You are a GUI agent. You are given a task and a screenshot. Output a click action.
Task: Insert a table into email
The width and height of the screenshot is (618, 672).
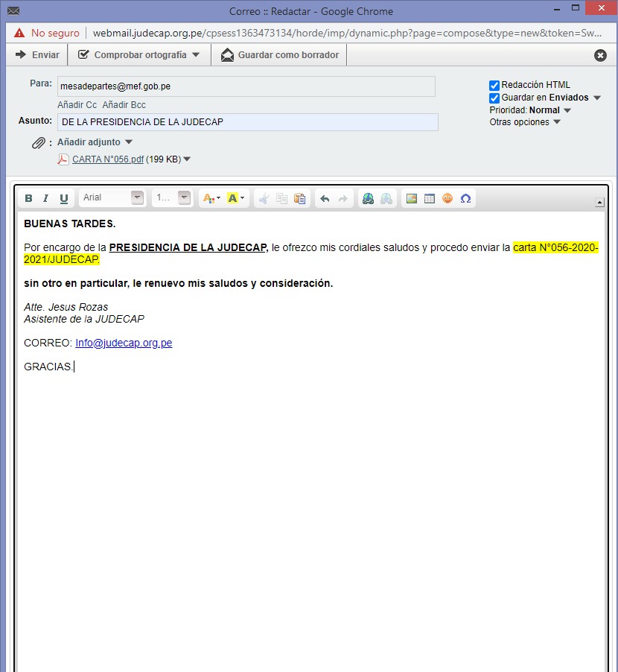(x=429, y=198)
